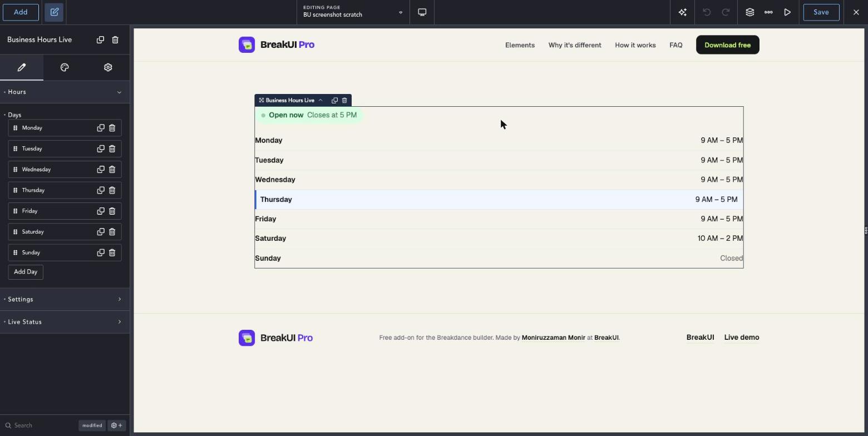Duplicate the Sunday day item
This screenshot has height=436, width=868.
pos(101,252)
